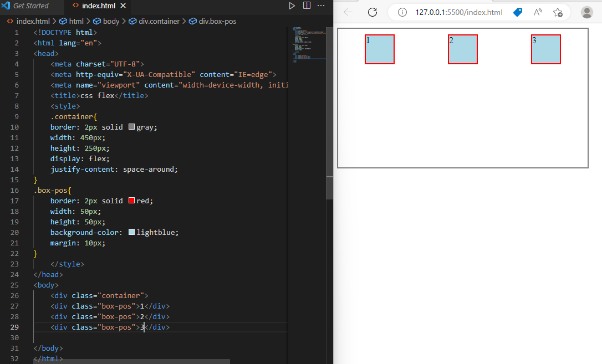Screen dimensions: 602x364
Task: Click 'space-around' value on line 14
Action: (x=148, y=169)
